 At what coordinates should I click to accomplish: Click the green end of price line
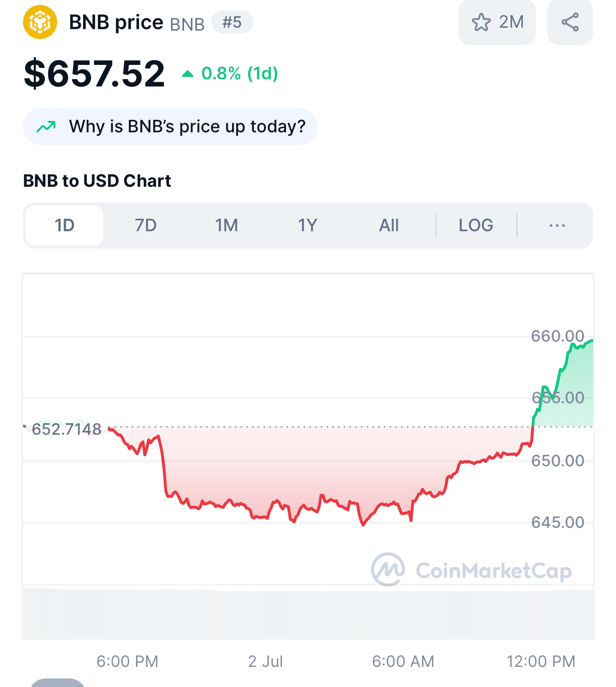click(591, 341)
